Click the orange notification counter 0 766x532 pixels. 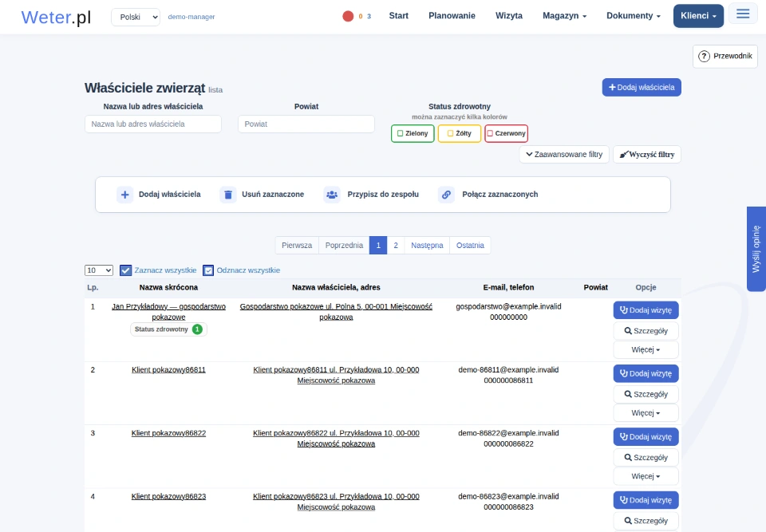pos(361,17)
